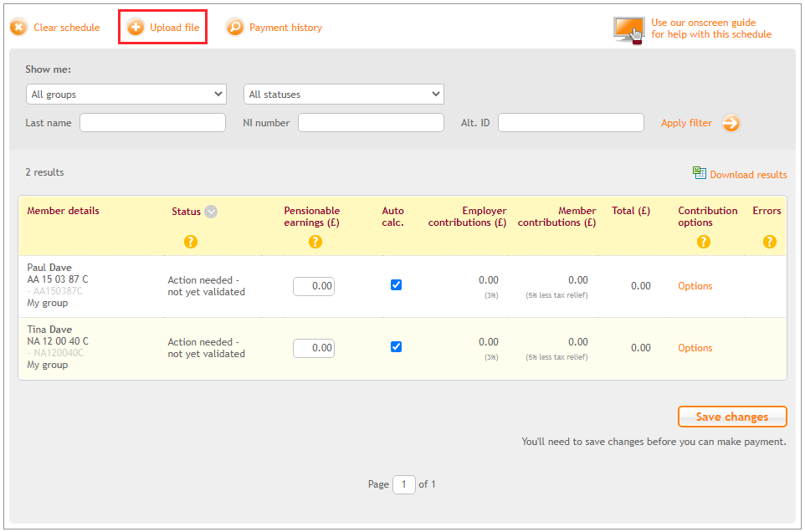Click the Upload file plus icon
The width and height of the screenshot is (805, 532).
135,27
